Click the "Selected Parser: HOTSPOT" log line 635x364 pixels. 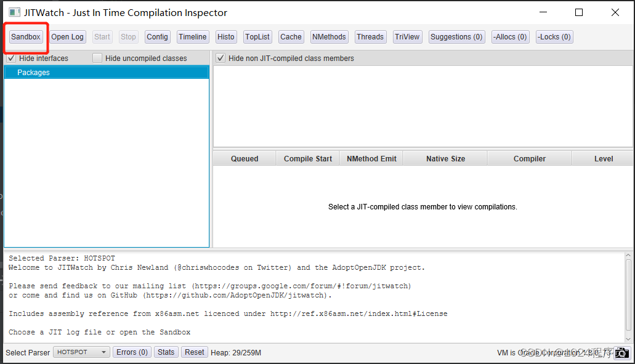click(62, 258)
